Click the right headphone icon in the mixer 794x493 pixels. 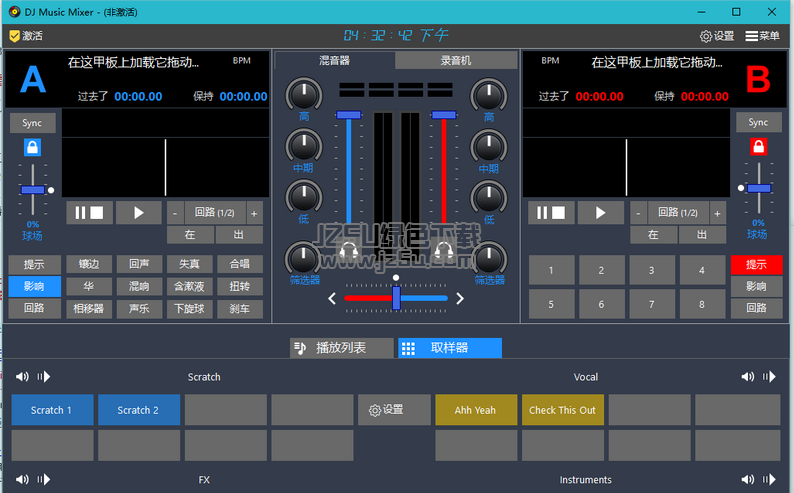(x=443, y=256)
